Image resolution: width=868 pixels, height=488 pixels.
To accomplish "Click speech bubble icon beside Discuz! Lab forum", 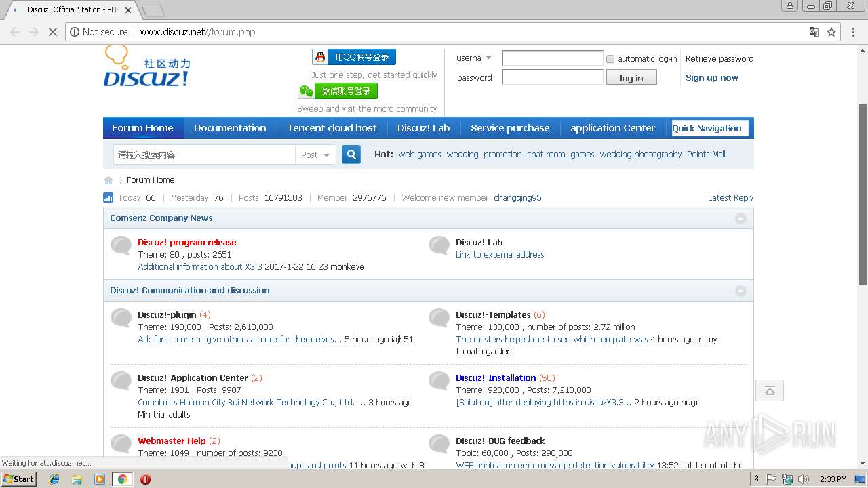I will pos(439,245).
